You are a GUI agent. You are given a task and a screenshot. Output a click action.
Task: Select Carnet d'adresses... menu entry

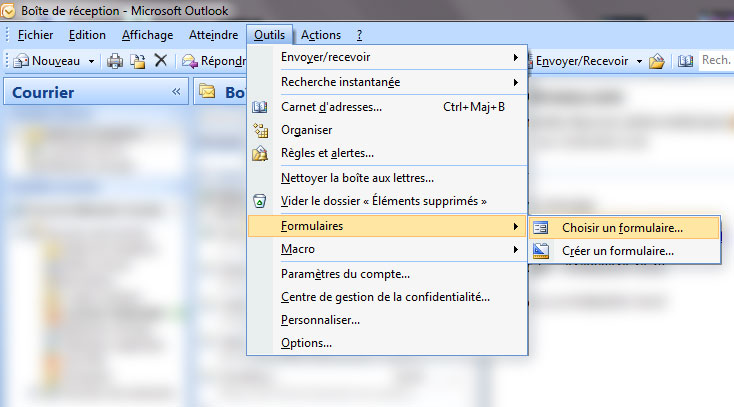pos(387,107)
